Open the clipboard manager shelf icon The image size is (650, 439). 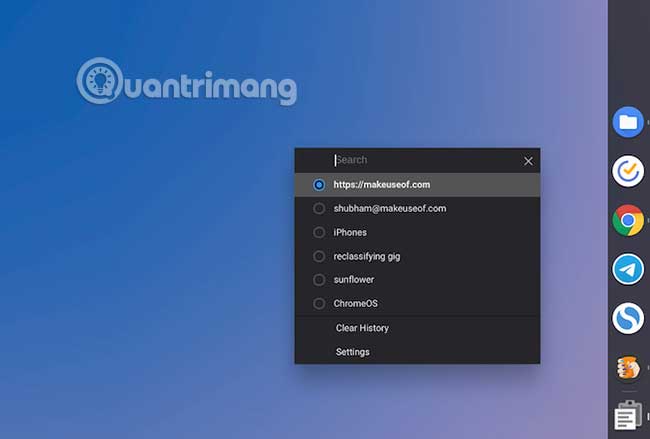[628, 415]
